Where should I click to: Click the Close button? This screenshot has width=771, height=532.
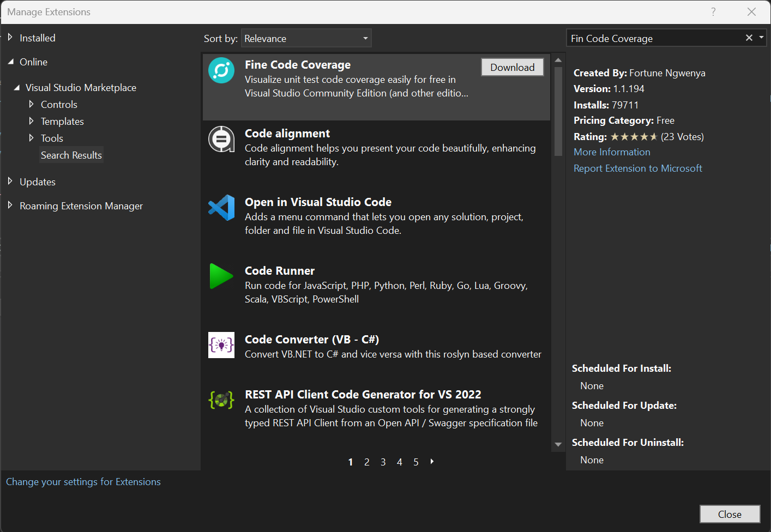pos(730,514)
